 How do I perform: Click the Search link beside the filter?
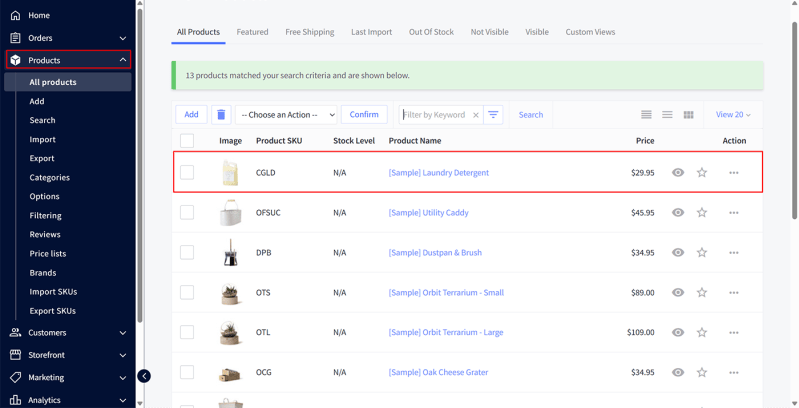(x=530, y=115)
